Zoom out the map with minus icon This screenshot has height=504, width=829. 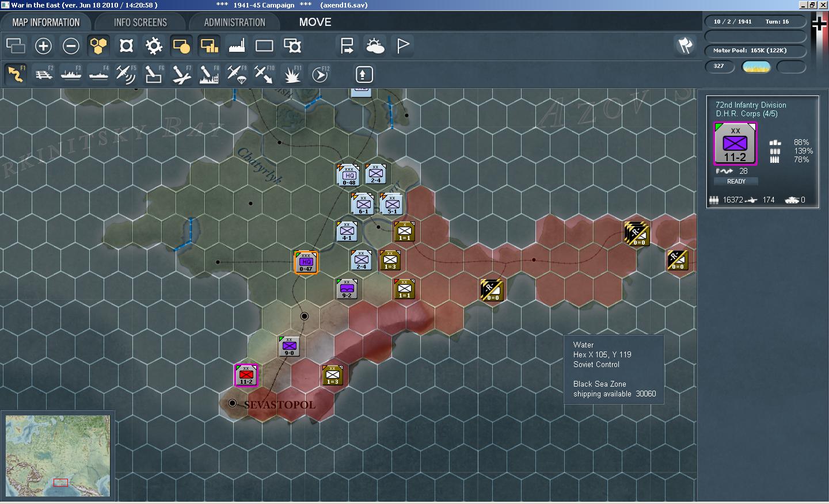click(71, 46)
